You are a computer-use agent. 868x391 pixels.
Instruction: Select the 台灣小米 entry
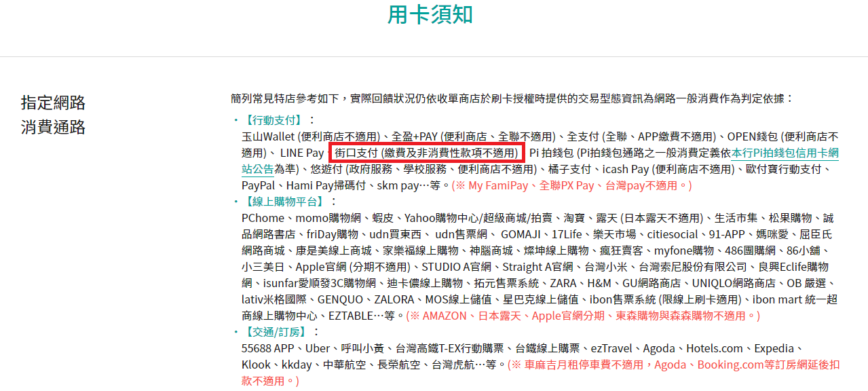pos(606,267)
